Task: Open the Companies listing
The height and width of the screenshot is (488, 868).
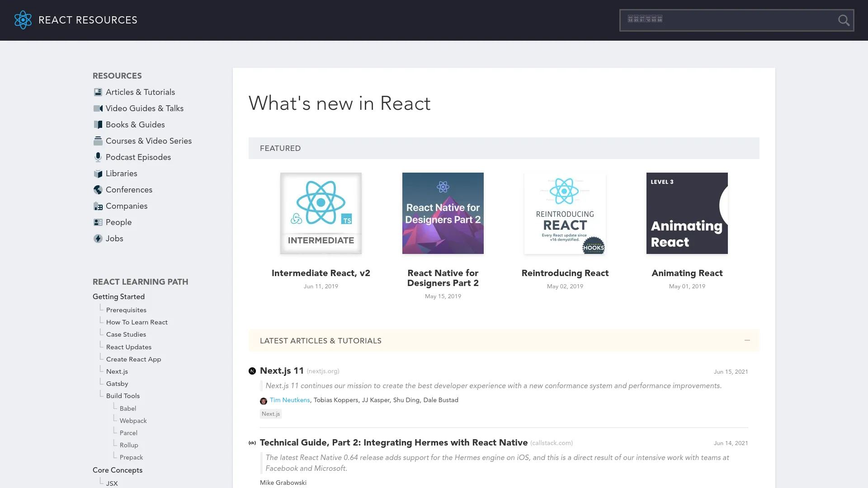Action: (127, 206)
